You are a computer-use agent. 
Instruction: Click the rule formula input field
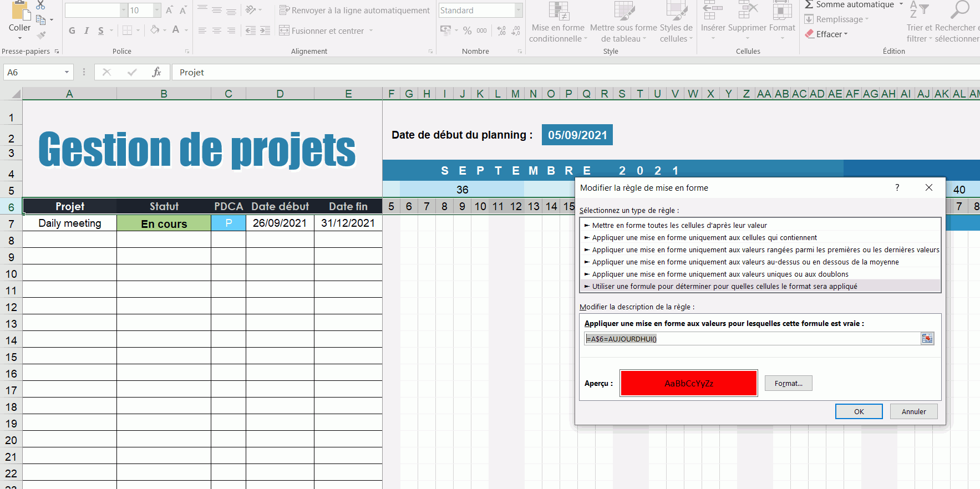753,339
